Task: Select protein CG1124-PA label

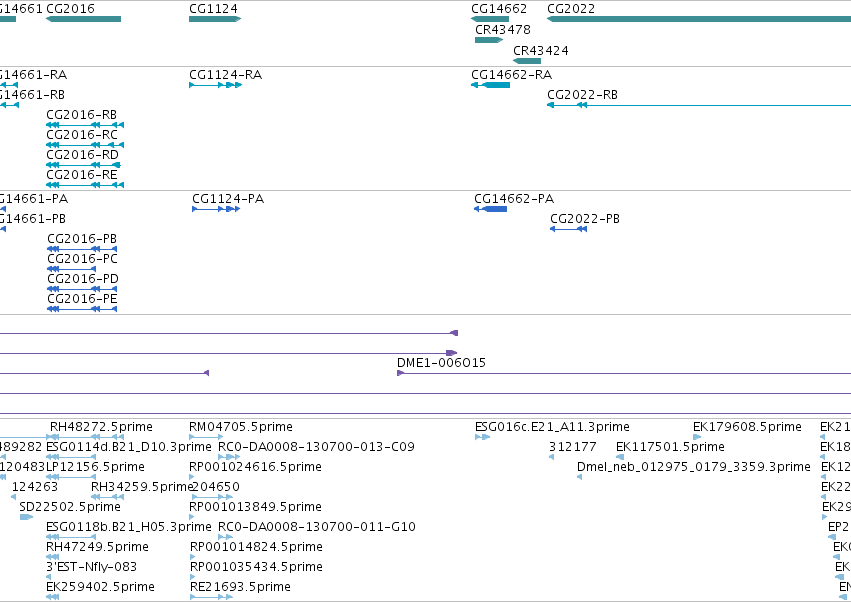Action: (228, 199)
